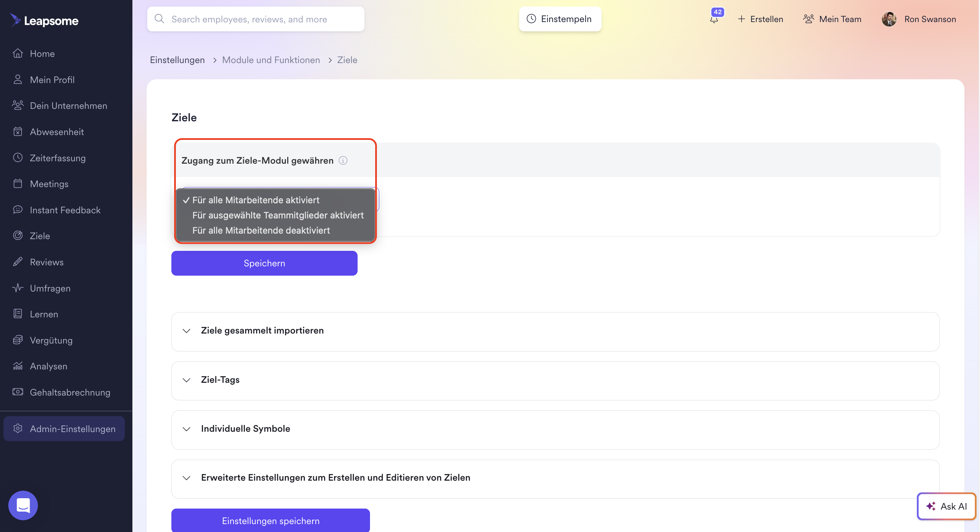This screenshot has width=980, height=532.
Task: Click the Gehaltsabrechnung money icon
Action: (18, 392)
